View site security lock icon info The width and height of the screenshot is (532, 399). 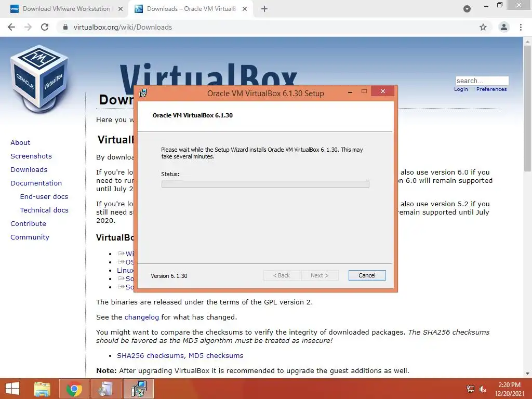(65, 27)
